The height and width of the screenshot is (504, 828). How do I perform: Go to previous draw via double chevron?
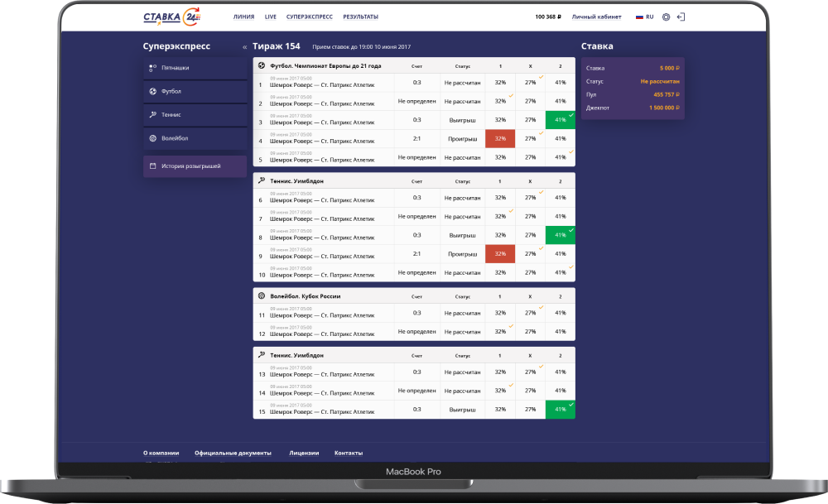[244, 47]
